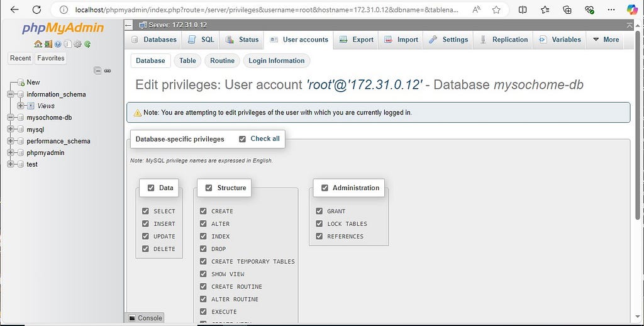Reload the navigation panel green icon
The width and height of the screenshot is (644, 326).
pos(87,44)
